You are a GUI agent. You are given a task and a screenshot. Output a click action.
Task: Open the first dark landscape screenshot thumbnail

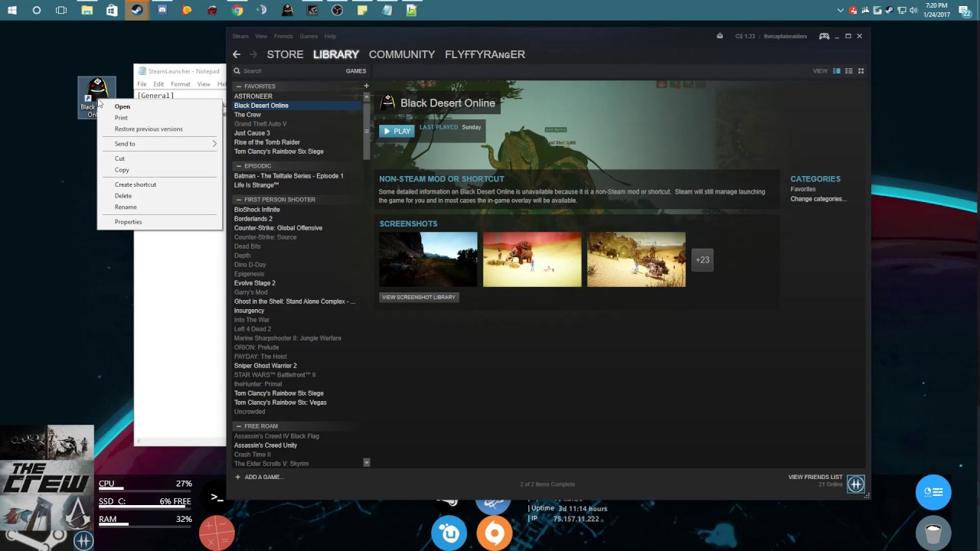pyautogui.click(x=428, y=259)
